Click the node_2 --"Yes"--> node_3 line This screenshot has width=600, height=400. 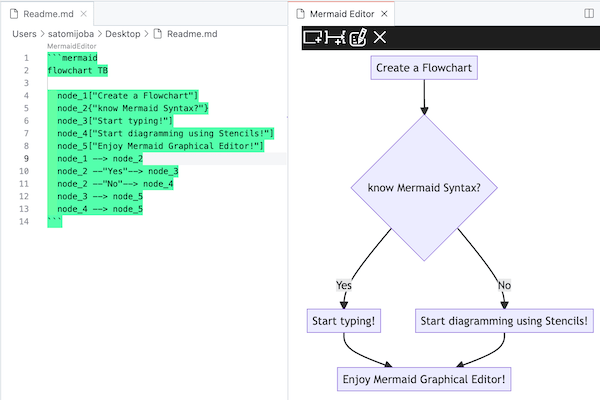coord(117,171)
